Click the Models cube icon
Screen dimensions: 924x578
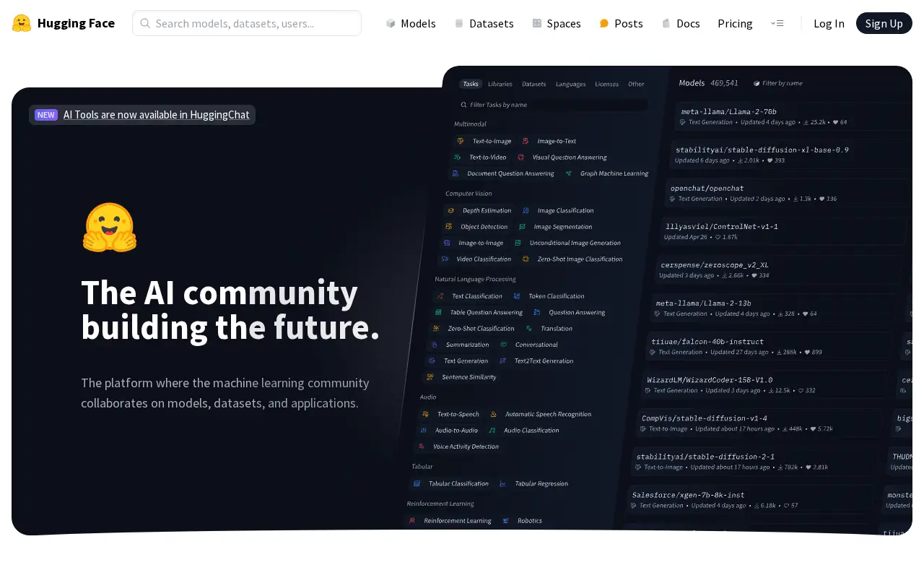coord(391,23)
